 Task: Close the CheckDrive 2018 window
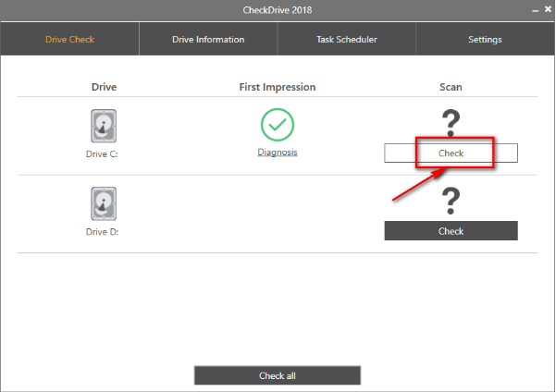(x=548, y=9)
